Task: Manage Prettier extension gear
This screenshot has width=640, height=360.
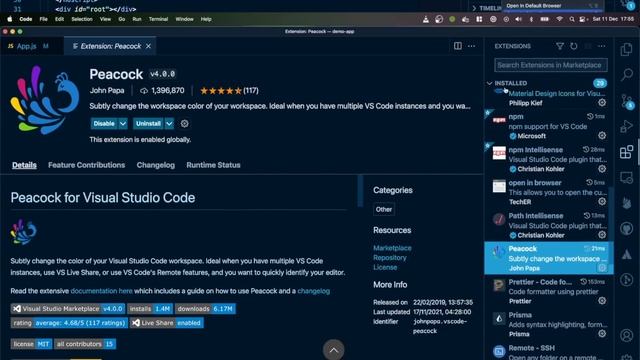Action: (602, 301)
